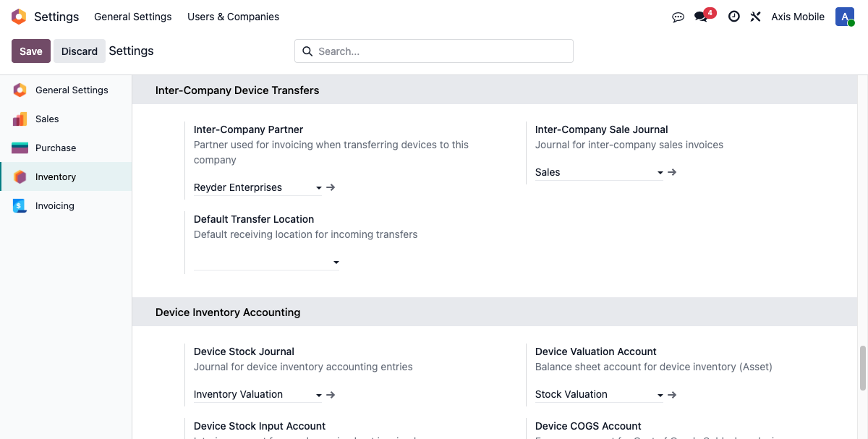Expand the Device Valuation Account dropdown
This screenshot has height=439, width=868.
(659, 394)
